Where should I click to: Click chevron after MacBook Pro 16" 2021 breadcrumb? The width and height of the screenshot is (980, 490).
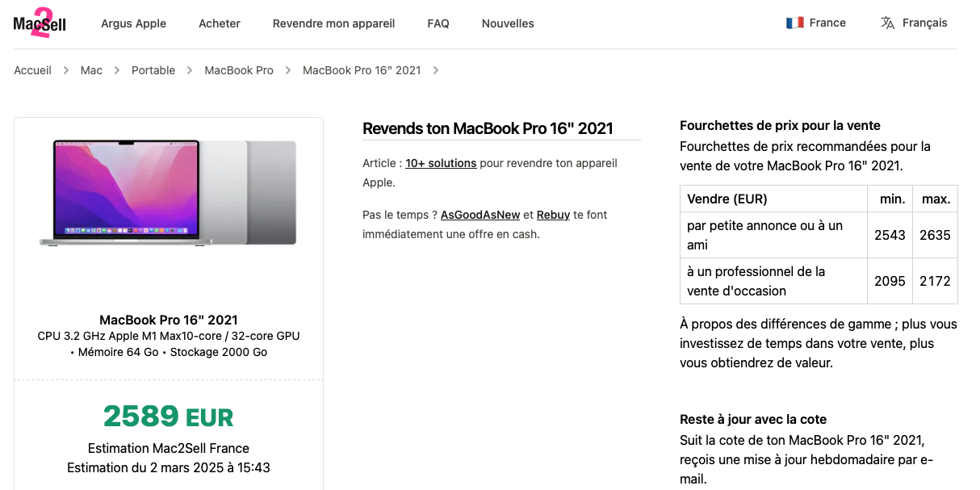(436, 70)
